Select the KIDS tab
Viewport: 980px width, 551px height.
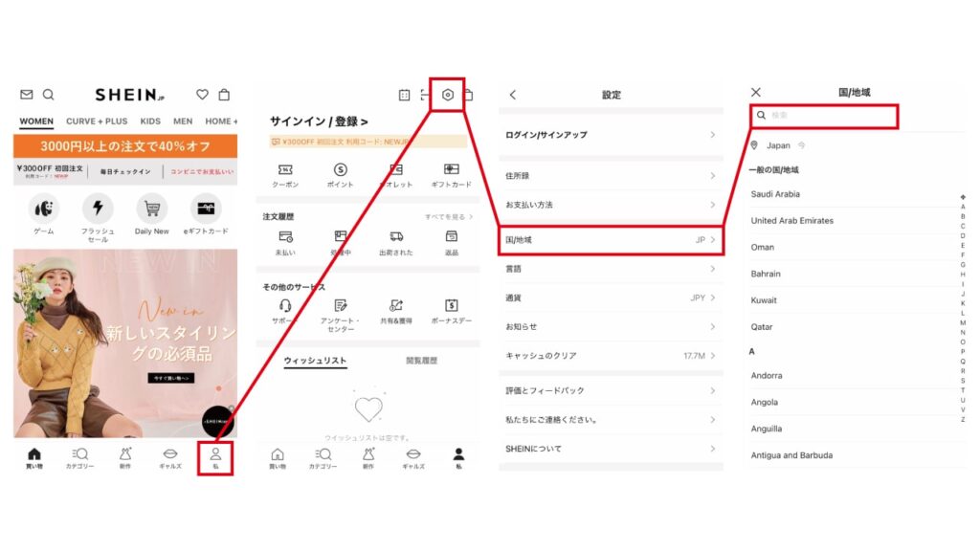(x=150, y=121)
